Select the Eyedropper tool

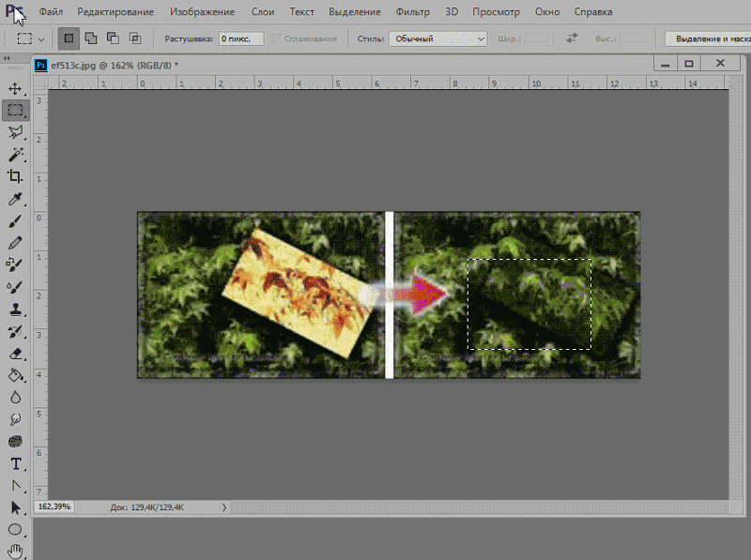coord(15,198)
